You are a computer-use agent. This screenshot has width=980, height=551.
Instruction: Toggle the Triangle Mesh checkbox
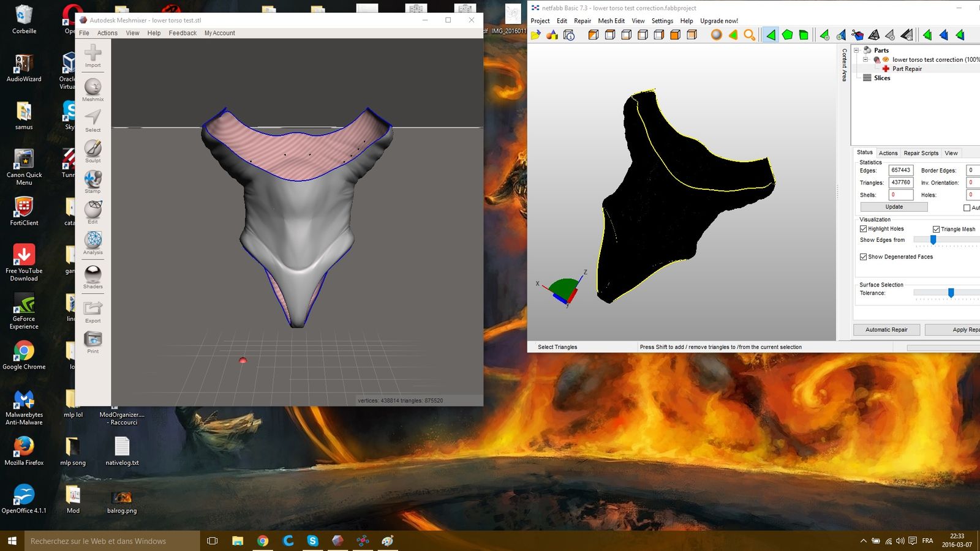tap(936, 229)
